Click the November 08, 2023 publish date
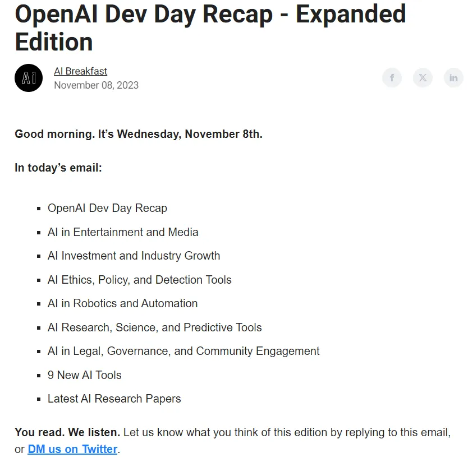Image resolution: width=468 pixels, height=476 pixels. point(97,85)
